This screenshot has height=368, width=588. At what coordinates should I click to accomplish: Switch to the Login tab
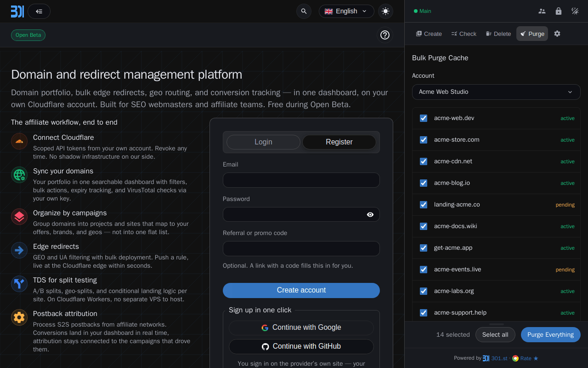[263, 142]
